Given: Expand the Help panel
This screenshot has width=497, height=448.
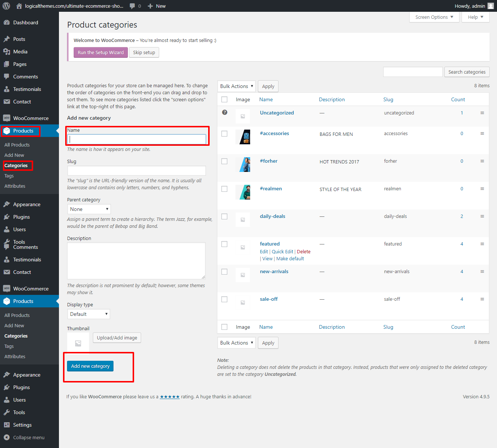Looking at the screenshot, I should (476, 17).
